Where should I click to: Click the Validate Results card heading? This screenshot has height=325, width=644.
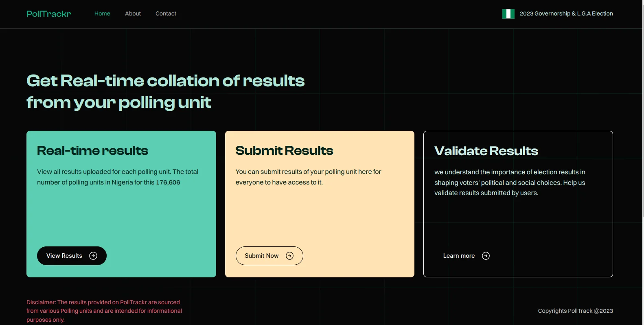pyautogui.click(x=486, y=151)
